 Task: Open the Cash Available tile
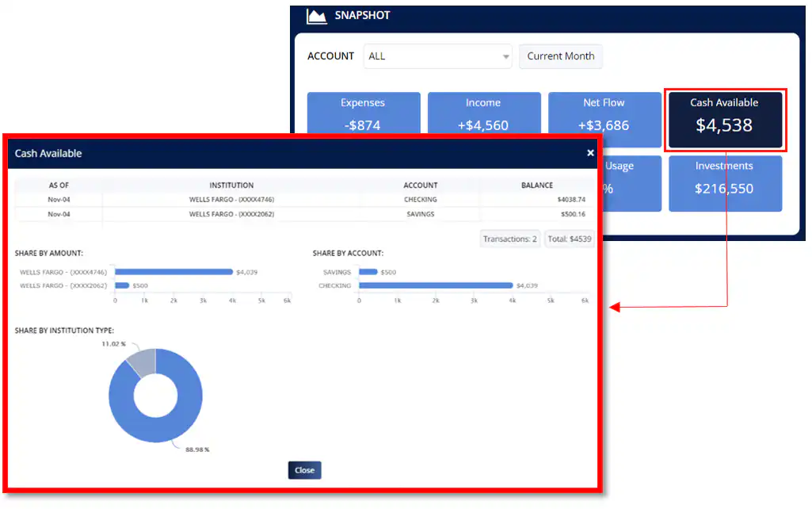pyautogui.click(x=724, y=119)
